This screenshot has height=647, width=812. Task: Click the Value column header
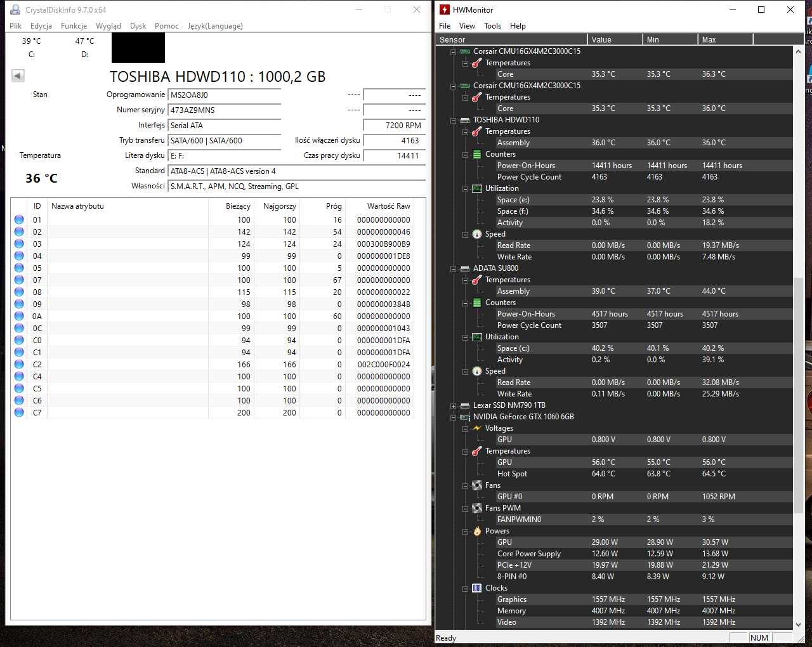pyautogui.click(x=615, y=39)
